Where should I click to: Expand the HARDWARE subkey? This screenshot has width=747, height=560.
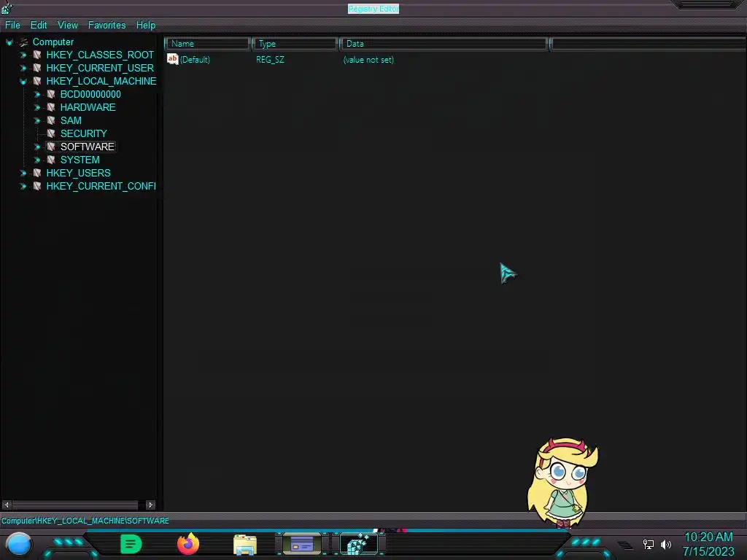pyautogui.click(x=36, y=108)
